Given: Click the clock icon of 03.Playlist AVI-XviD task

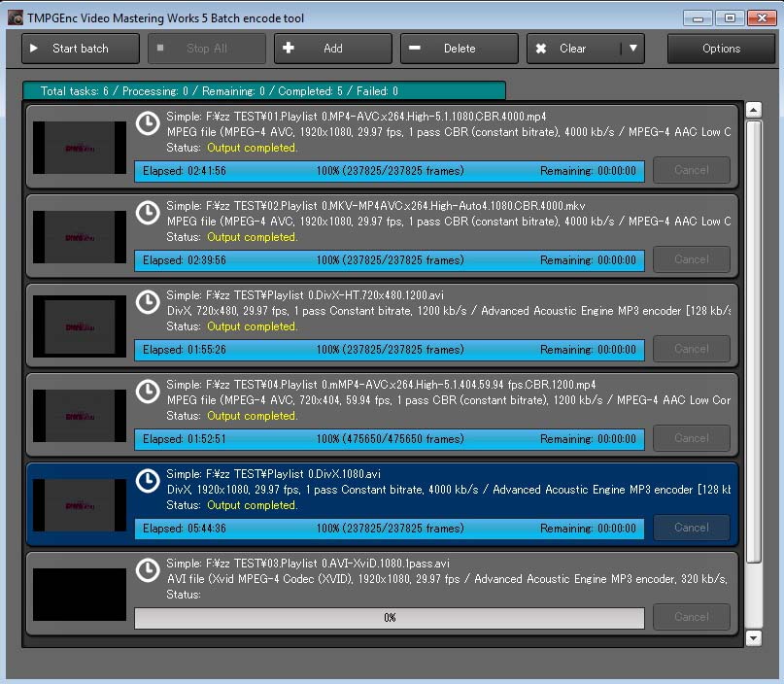Looking at the screenshot, I should pos(148,570).
